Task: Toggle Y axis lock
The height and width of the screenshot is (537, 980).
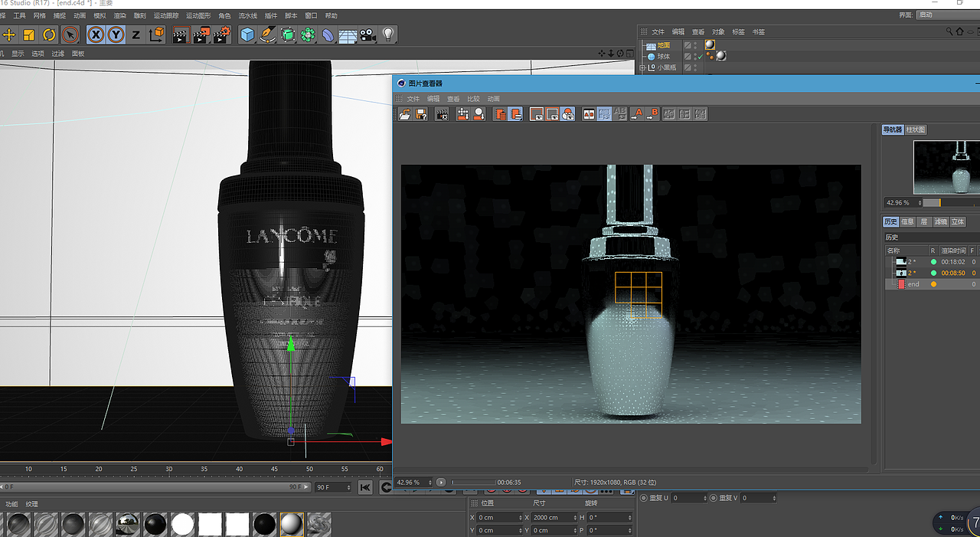Action: tap(116, 34)
